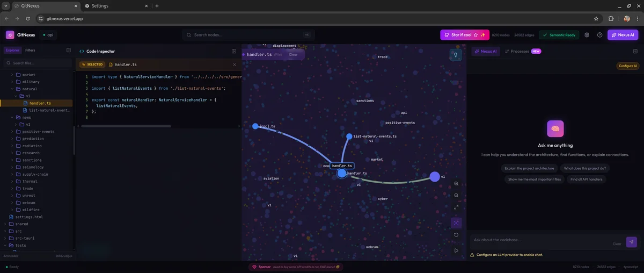Focus the Search files field
Screen dimensions: 644x273
point(38,63)
